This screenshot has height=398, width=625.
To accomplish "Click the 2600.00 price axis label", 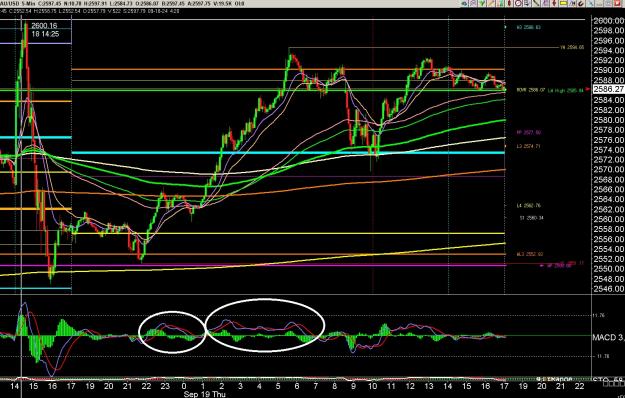I will 609,21.
